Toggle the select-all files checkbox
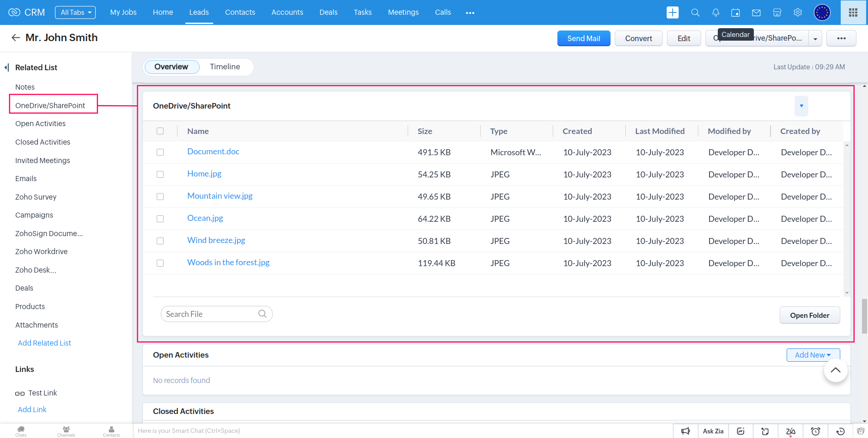This screenshot has height=438, width=868. tap(160, 131)
